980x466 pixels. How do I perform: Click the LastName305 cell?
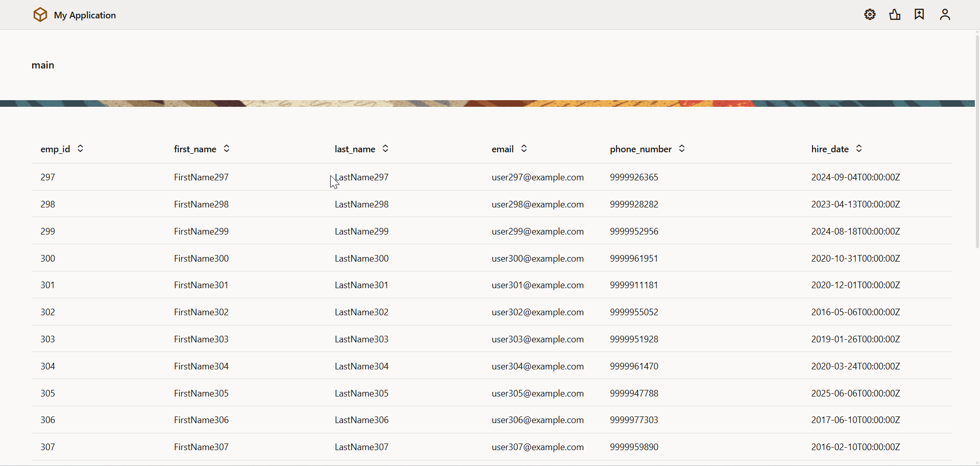coord(361,393)
